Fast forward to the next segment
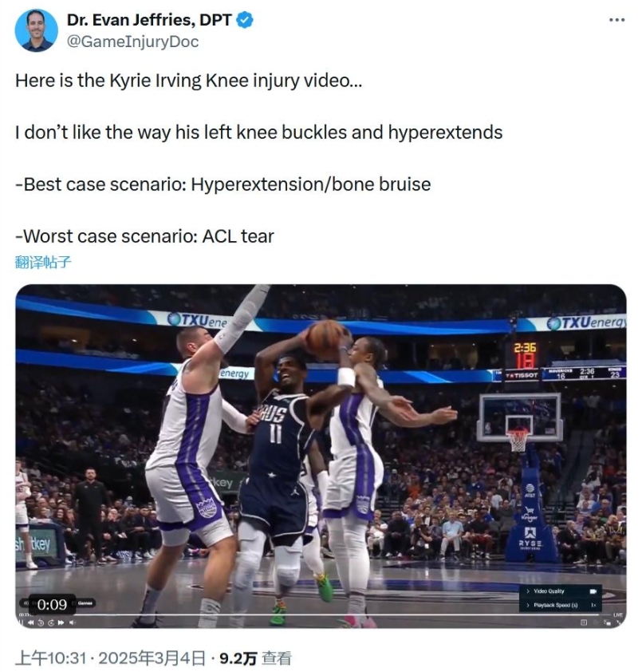The width and height of the screenshot is (642, 672). point(61,622)
